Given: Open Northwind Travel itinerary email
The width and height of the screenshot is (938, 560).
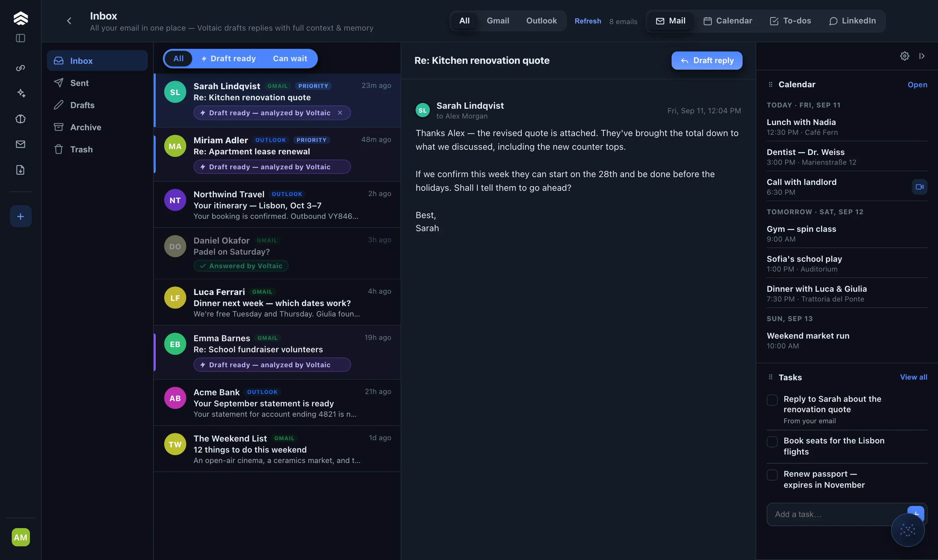Looking at the screenshot, I should click(x=277, y=204).
